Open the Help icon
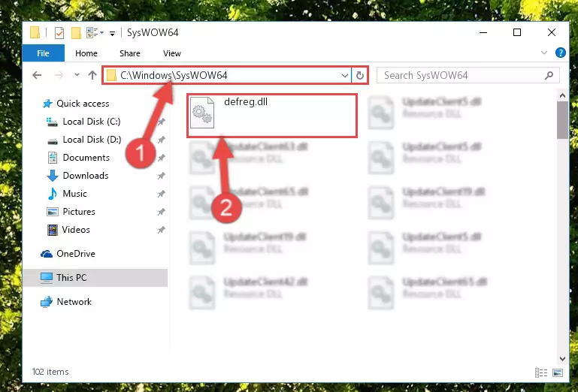578x392 pixels. coord(560,53)
